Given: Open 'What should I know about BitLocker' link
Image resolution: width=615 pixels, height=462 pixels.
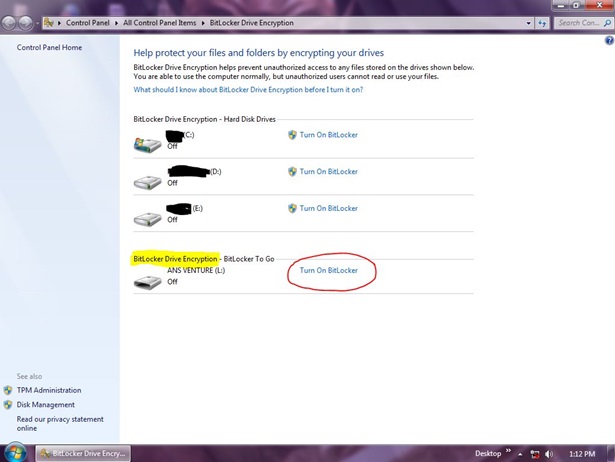Looking at the screenshot, I should pyautogui.click(x=248, y=89).
